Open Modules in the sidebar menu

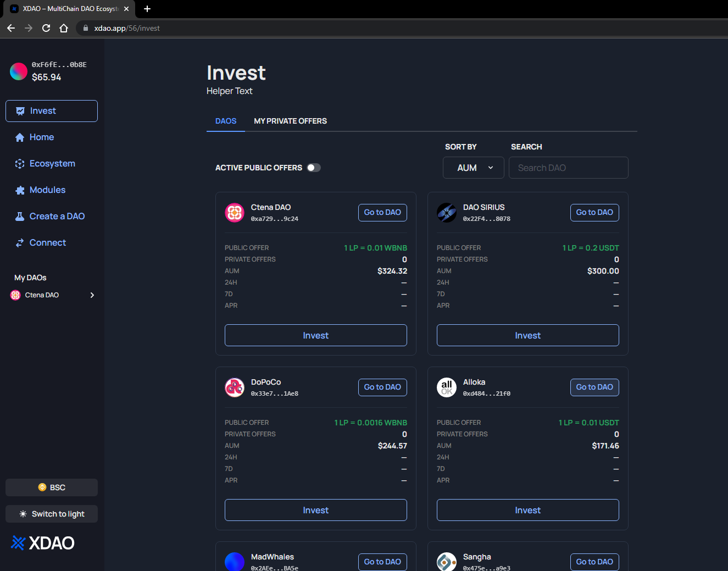pyautogui.click(x=52, y=190)
